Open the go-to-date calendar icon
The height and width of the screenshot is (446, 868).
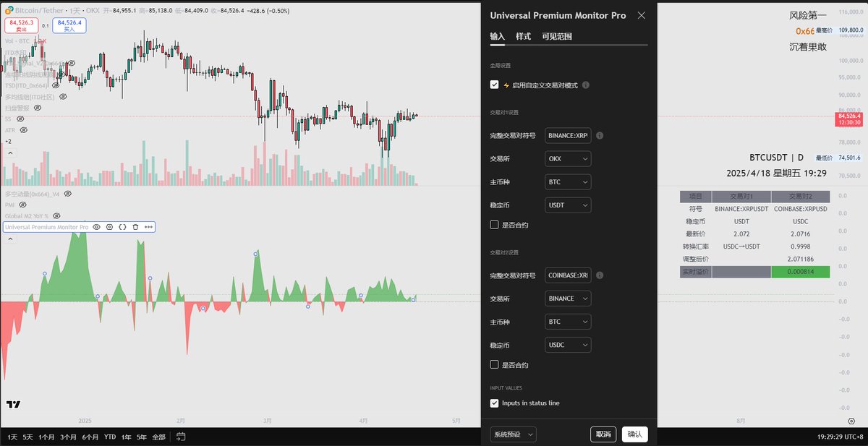point(181,437)
